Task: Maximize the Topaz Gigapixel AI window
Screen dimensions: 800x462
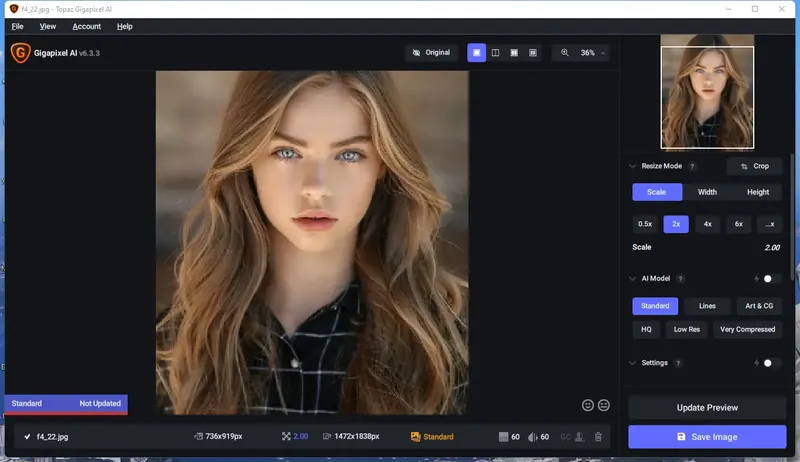Action: click(755, 9)
